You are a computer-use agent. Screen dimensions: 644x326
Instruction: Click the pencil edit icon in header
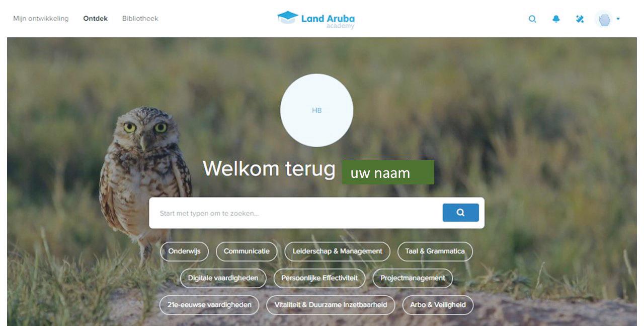tap(580, 19)
